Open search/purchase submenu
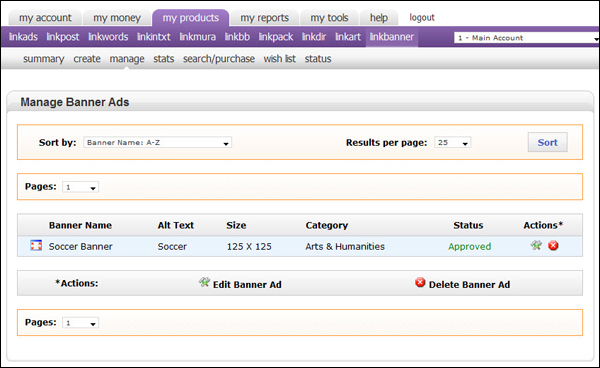 pos(219,59)
